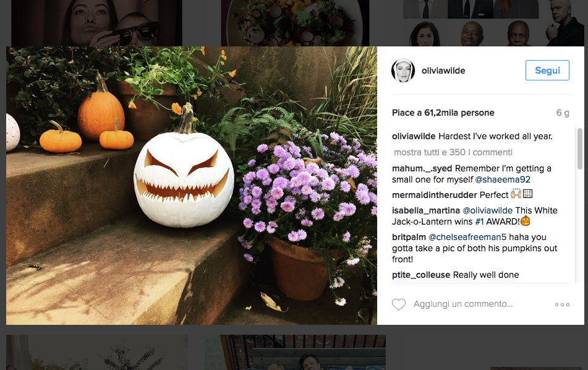The image size is (588, 370).
Task: Open the @chelseafreeman5 mention
Action: [467, 237]
